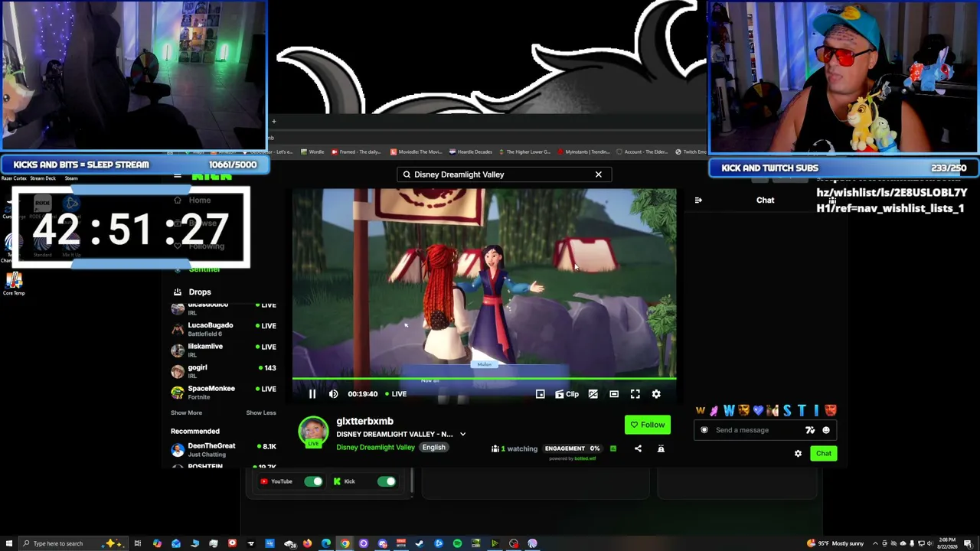Screen dimensions: 980x551
Task: Open video player settings gear
Action: click(x=656, y=394)
